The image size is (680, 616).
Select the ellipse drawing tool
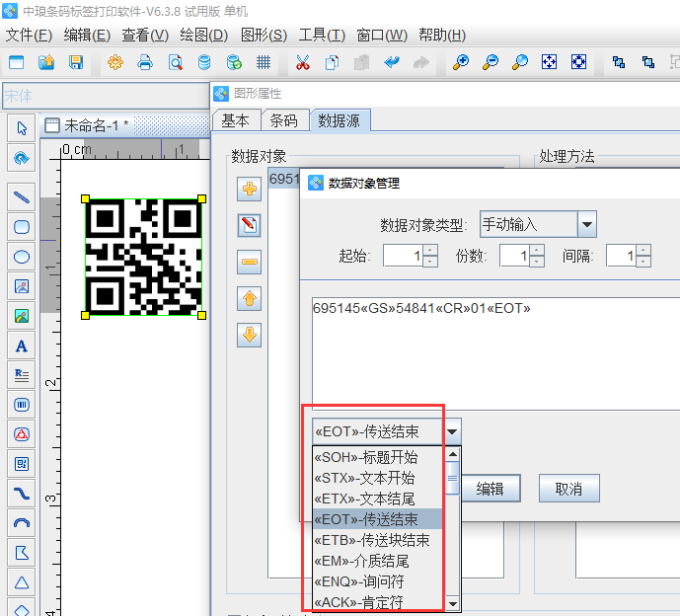click(x=21, y=257)
